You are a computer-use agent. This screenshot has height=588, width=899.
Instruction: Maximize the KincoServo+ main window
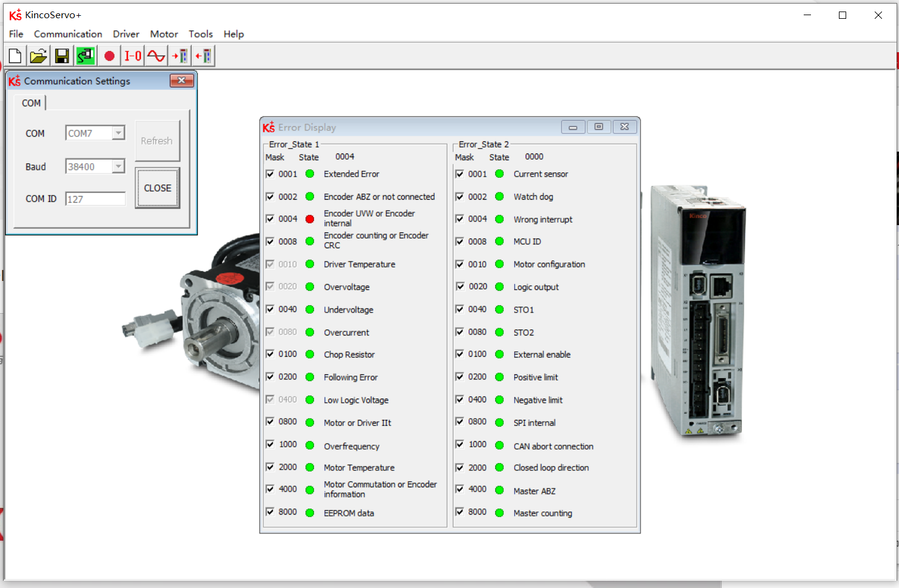(843, 15)
